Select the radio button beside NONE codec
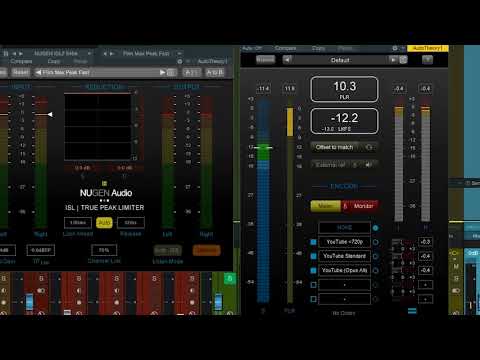Screen dimensions: 480x360 (375, 228)
